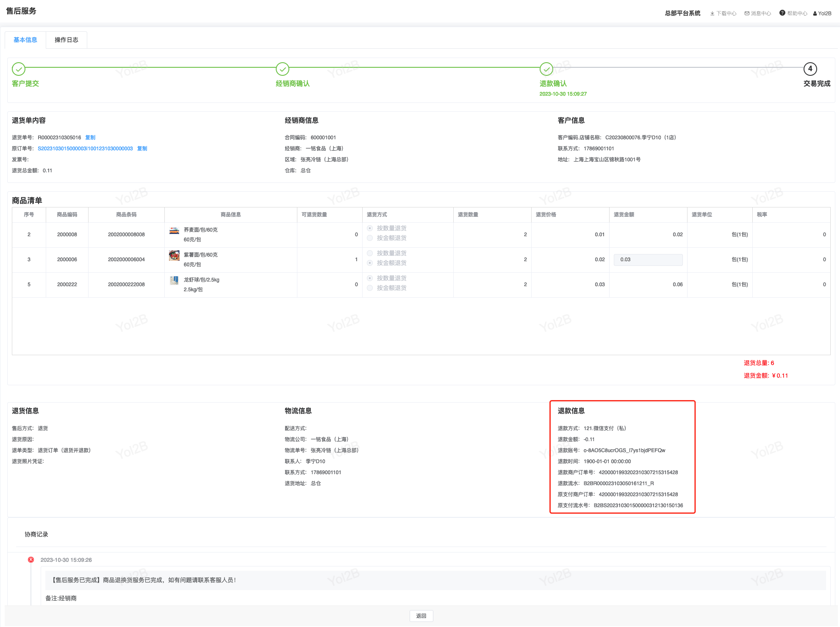Screen dimensions: 840x627
Task: Switch to the 操作日志 tab
Action: point(67,40)
